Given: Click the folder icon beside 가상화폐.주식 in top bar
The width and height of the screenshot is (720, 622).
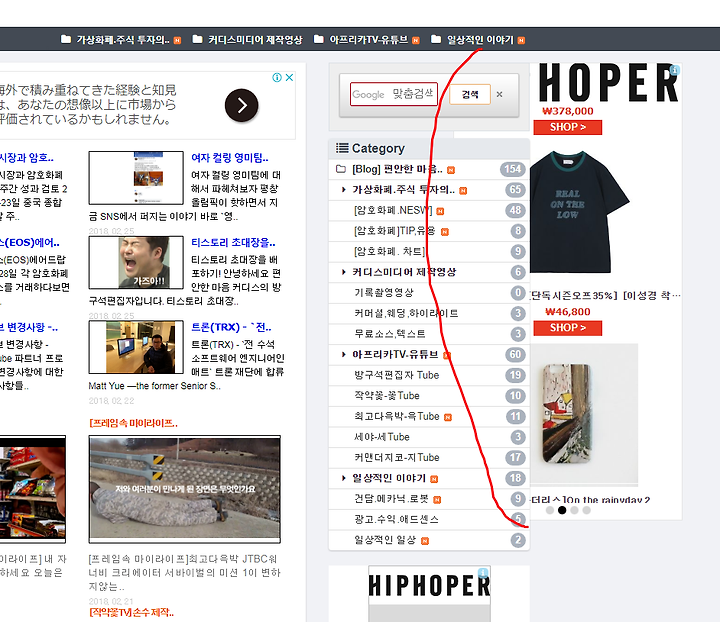Looking at the screenshot, I should click(x=66, y=39).
